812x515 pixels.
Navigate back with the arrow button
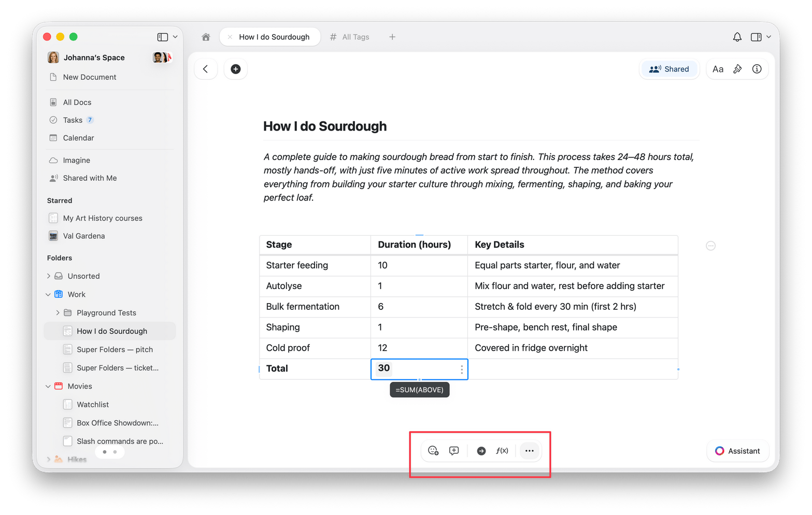click(x=206, y=69)
